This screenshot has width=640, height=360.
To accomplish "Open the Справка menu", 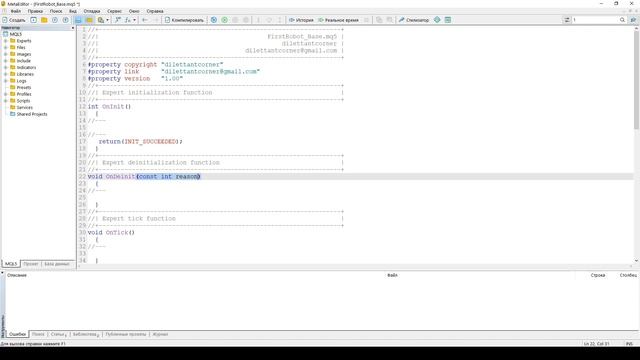I will (x=155, y=11).
